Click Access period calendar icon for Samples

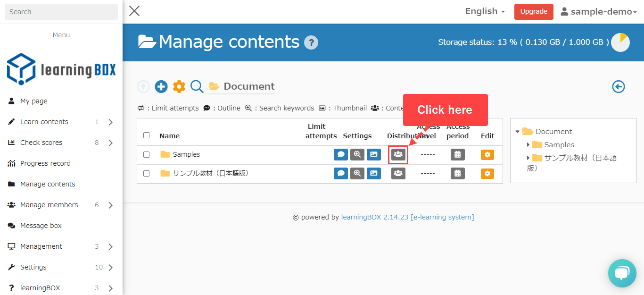pos(457,154)
